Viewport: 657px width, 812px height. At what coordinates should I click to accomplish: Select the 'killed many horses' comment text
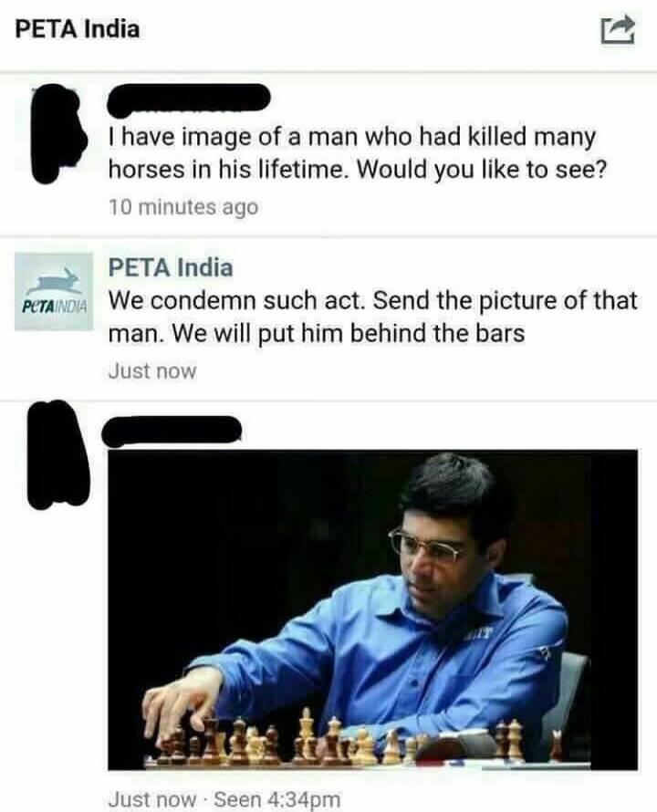coord(357,153)
